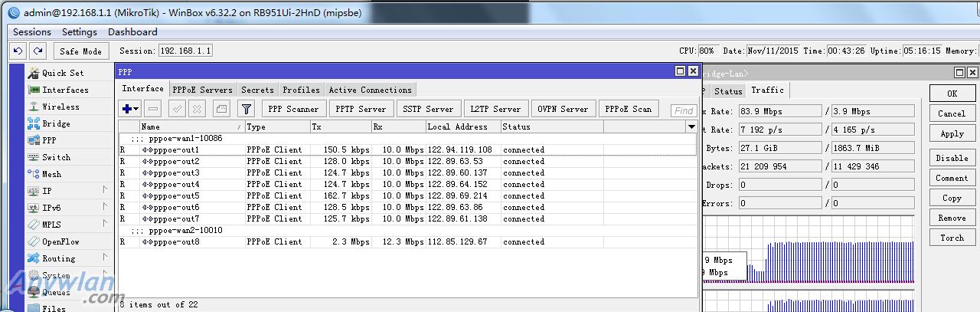Select the pppoe-out3 row
Screen dimensions: 980x312
click(x=407, y=172)
